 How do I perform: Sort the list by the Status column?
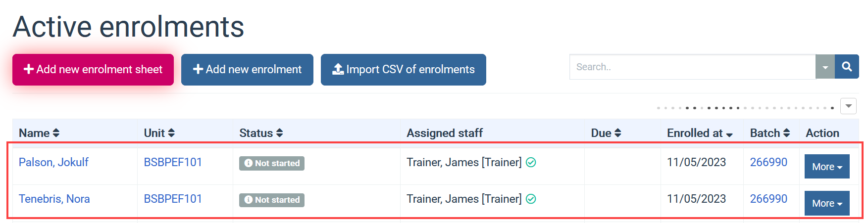261,133
